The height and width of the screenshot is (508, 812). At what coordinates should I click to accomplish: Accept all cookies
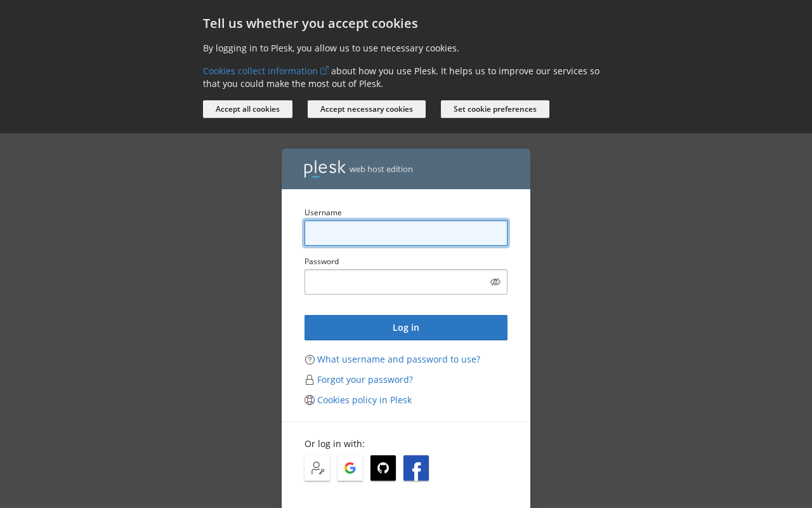click(x=247, y=109)
